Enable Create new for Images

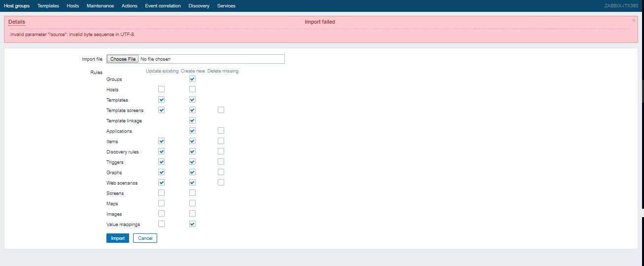pyautogui.click(x=192, y=214)
